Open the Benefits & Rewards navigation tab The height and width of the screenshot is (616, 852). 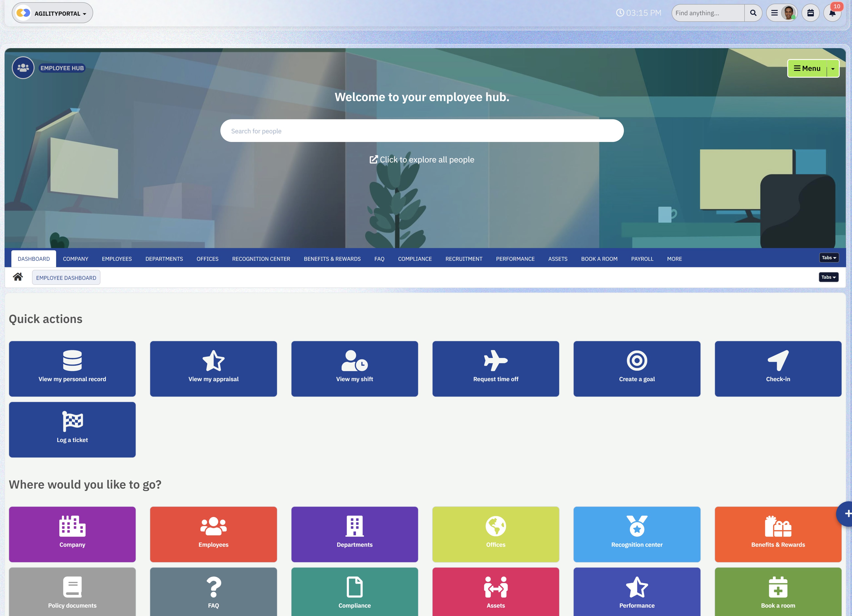(x=332, y=258)
